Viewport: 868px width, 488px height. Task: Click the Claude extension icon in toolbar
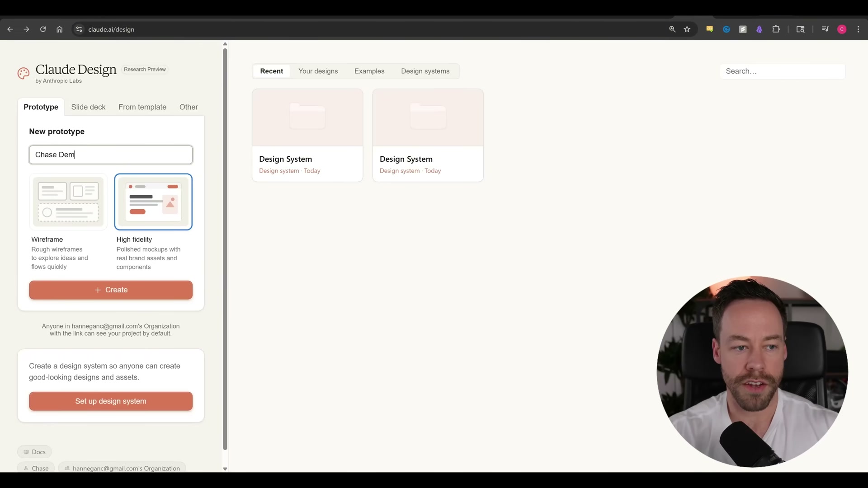759,29
